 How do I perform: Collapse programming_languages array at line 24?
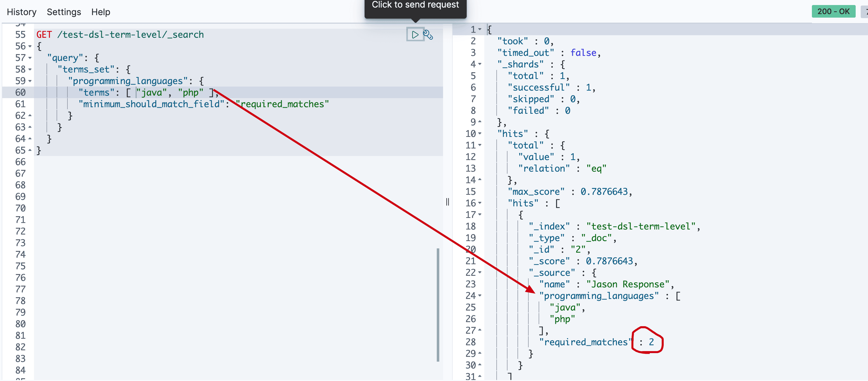[480, 296]
